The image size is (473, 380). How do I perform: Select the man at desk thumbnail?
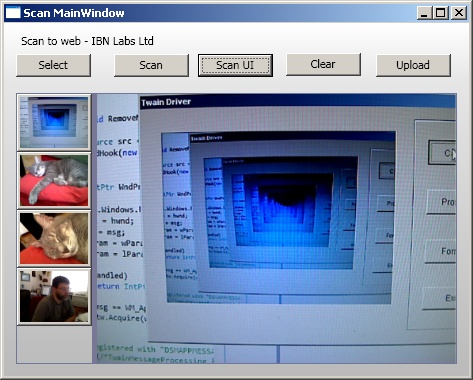[54, 297]
